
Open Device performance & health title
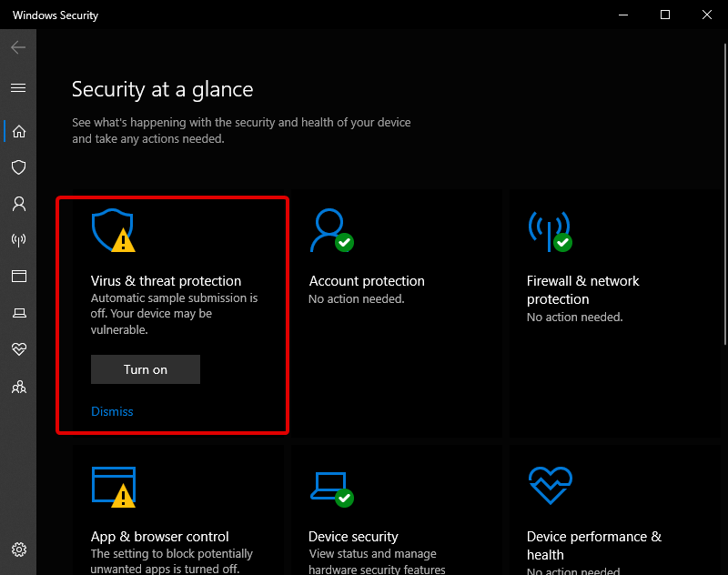(x=594, y=545)
